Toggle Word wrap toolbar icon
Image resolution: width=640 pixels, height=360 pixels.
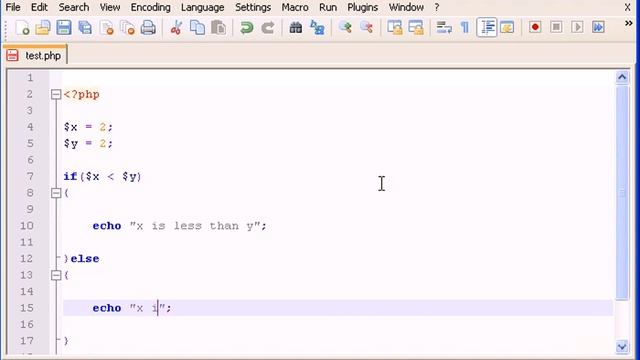444,28
